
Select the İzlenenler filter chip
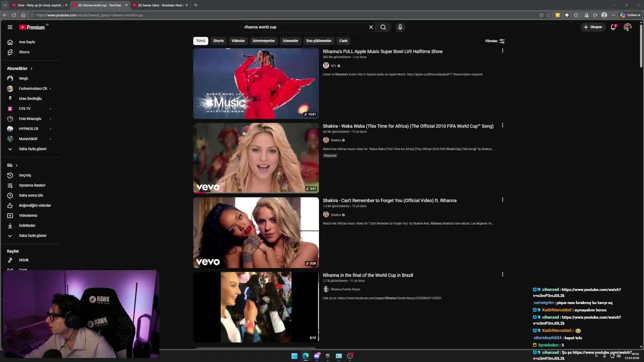[290, 41]
